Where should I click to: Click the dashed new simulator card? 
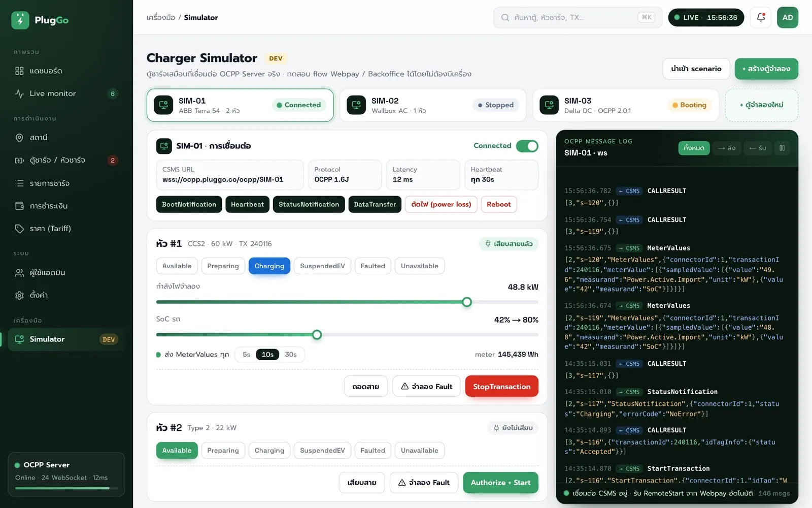(762, 105)
